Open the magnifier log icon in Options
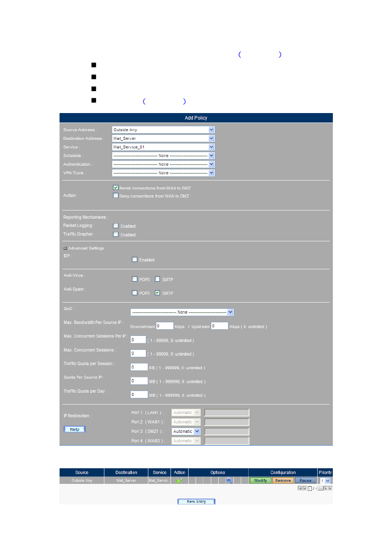Image resolution: width=392 pixels, height=555 pixels. (229, 481)
